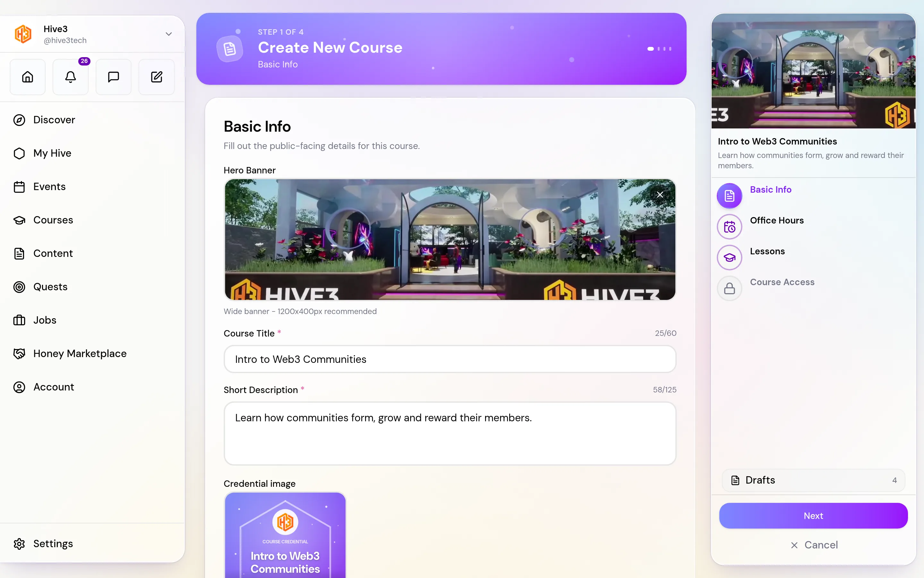Click the Basic Info step icon
This screenshot has height=578, width=924.
pos(729,196)
